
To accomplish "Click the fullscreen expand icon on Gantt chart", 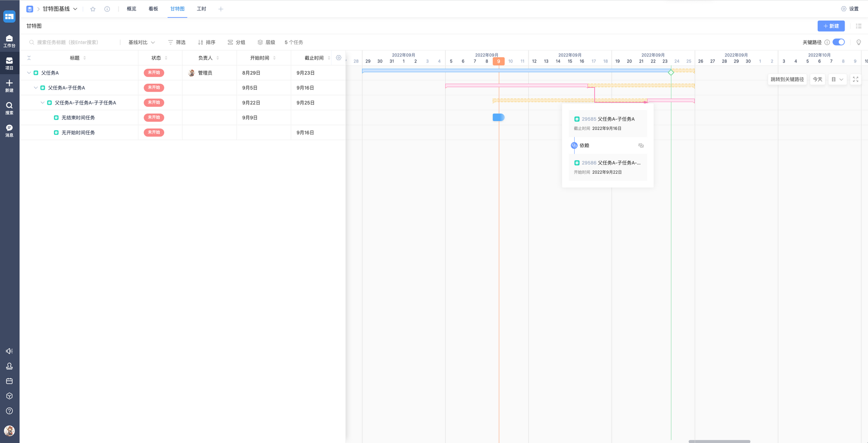I will tap(855, 79).
